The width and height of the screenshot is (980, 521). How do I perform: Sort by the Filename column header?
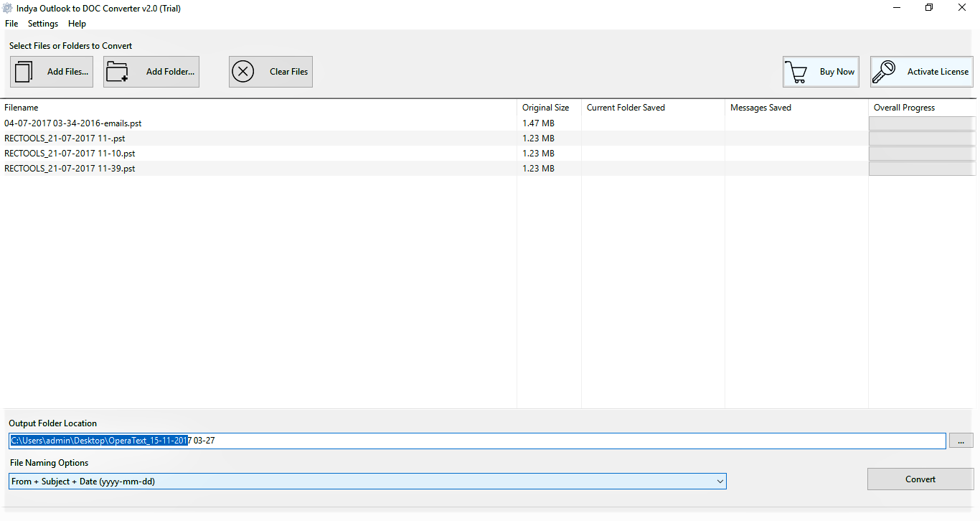(x=22, y=108)
